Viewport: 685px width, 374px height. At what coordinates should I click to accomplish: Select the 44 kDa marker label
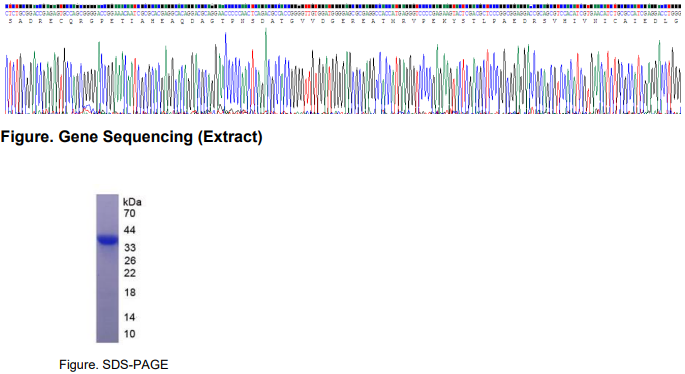(129, 230)
